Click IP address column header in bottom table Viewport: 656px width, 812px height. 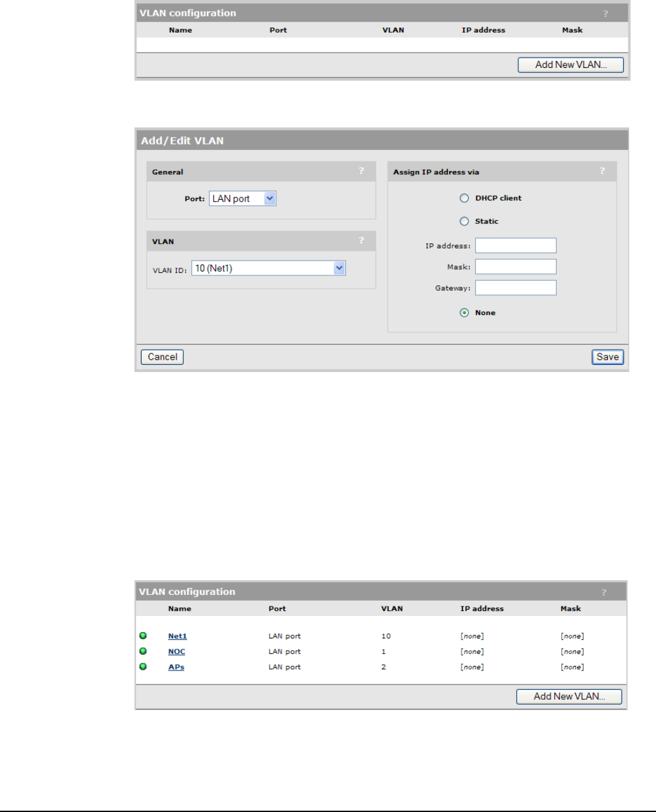tap(482, 609)
